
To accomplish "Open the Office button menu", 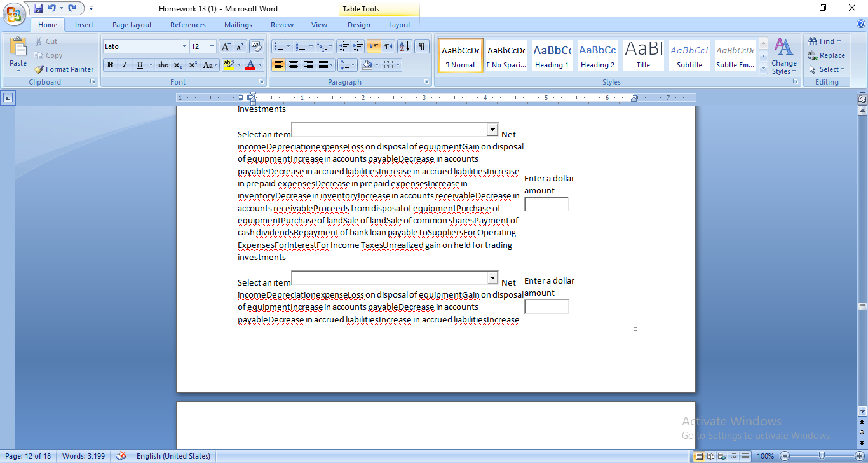I will click(14, 13).
